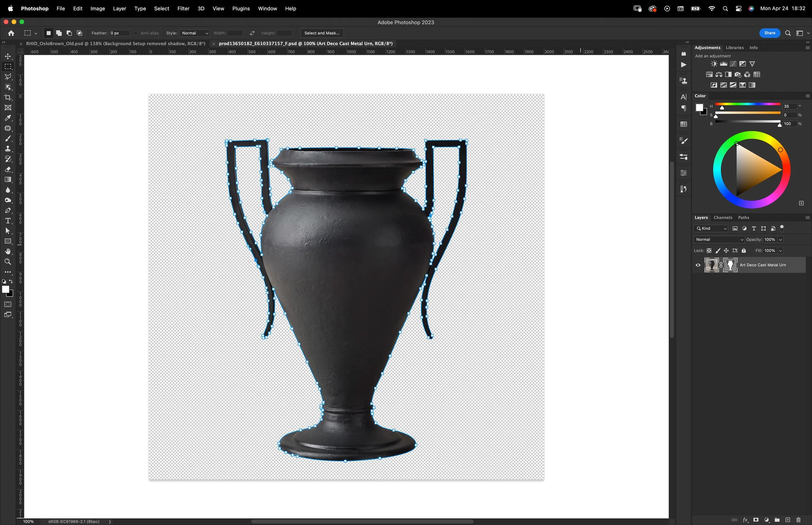Expand the layer Kind filter dropdown
Viewport: 812px width, 525px height.
[711, 228]
